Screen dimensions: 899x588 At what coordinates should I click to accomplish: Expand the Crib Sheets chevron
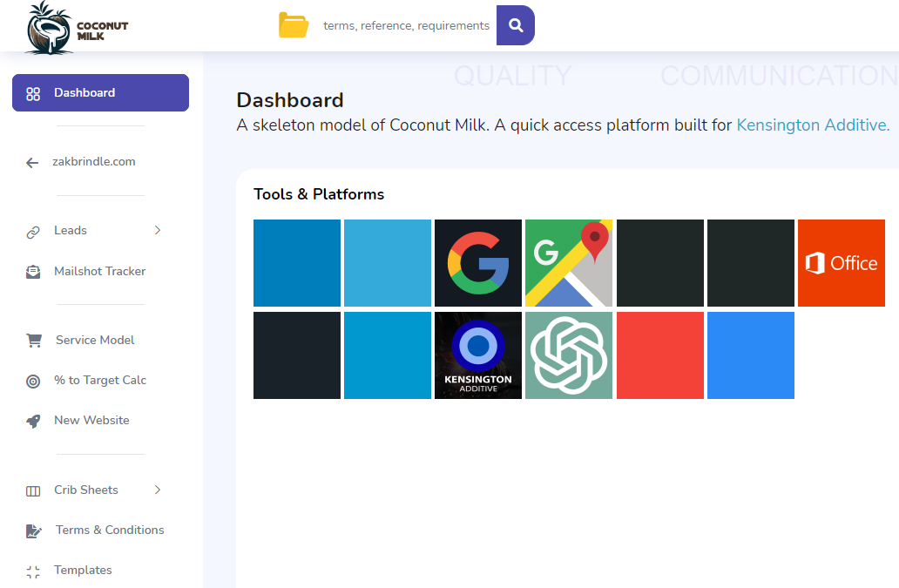point(158,490)
